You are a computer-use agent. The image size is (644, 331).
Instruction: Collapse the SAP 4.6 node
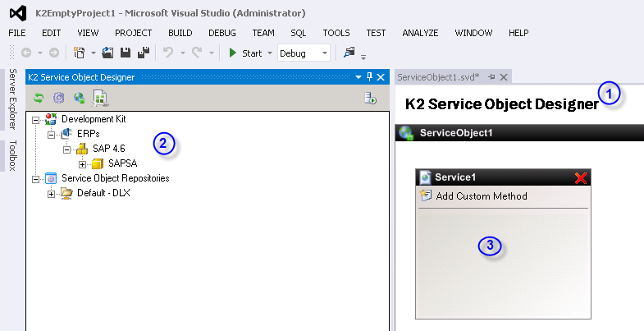point(66,149)
